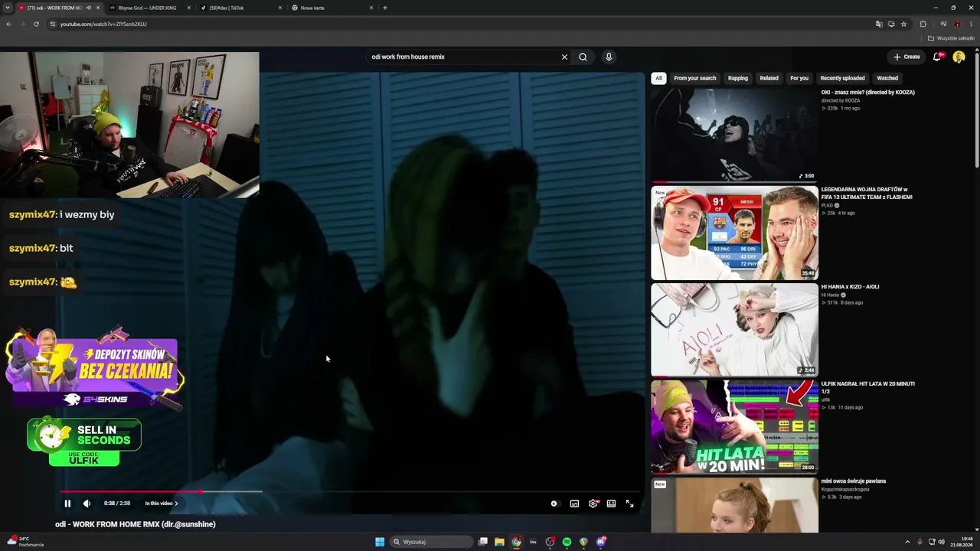This screenshot has width=980, height=551.
Task: Click the video title 'odi - WORK FROM HOME RMX'
Action: coord(136,524)
